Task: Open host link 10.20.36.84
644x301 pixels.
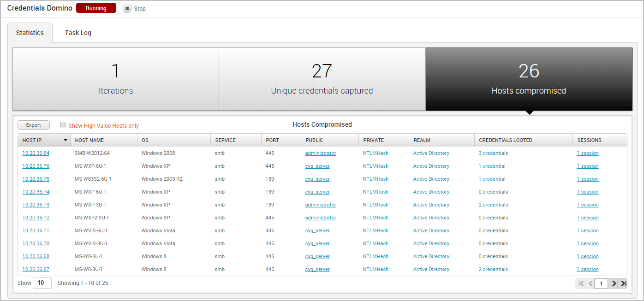Action: click(36, 153)
